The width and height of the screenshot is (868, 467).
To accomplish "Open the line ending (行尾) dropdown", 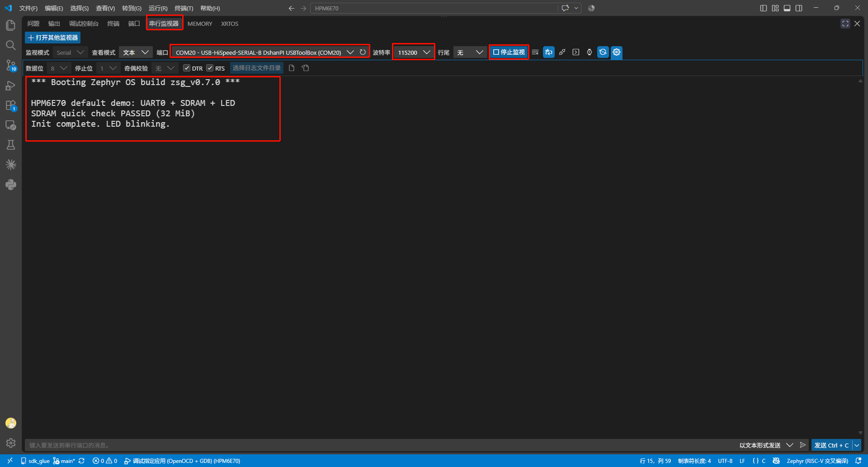I will 469,52.
